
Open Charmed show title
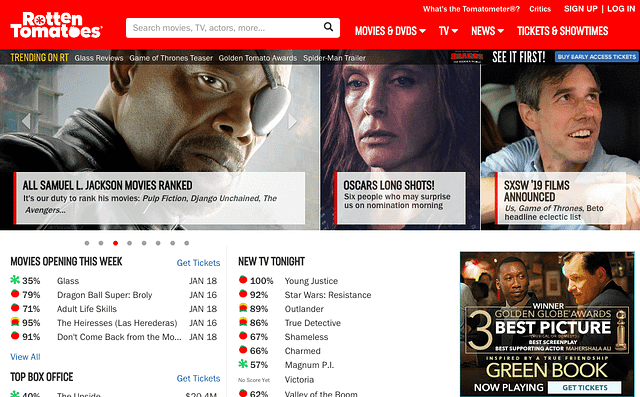(x=302, y=351)
